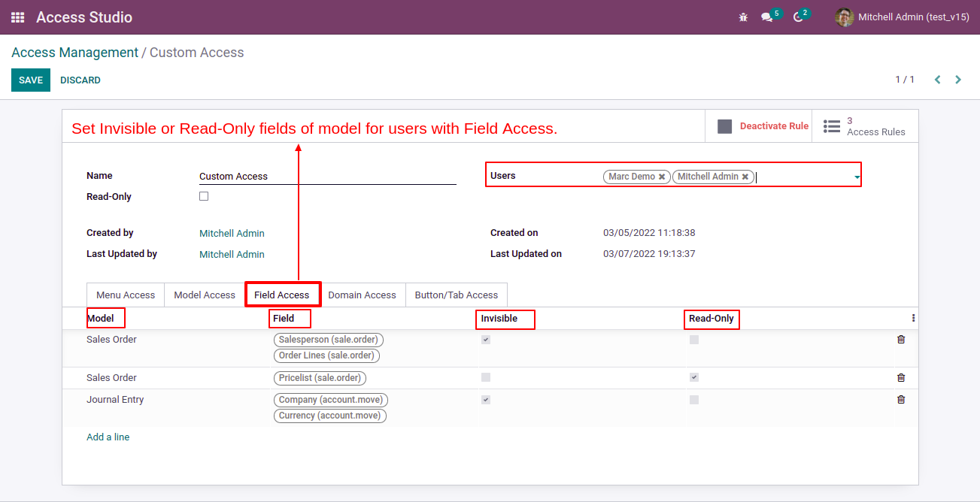Open Mitchell Admin user menu
980x502 pixels.
click(x=903, y=17)
